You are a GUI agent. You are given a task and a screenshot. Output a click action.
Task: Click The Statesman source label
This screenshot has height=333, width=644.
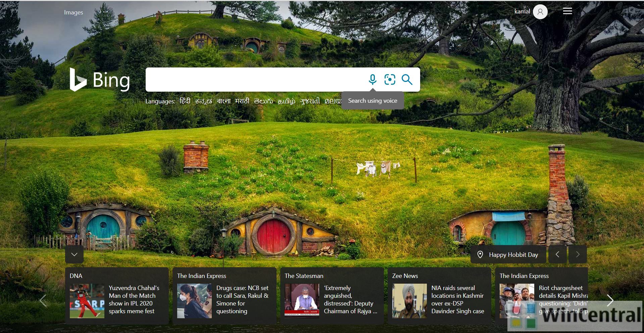pyautogui.click(x=304, y=276)
